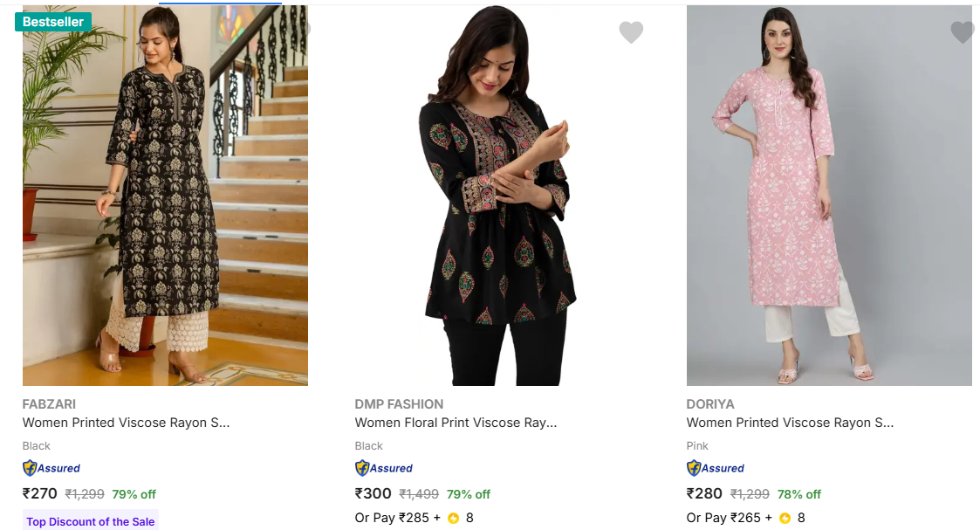This screenshot has width=980, height=530.
Task: Click the 78% off label on Doriya kurta
Action: (x=800, y=494)
